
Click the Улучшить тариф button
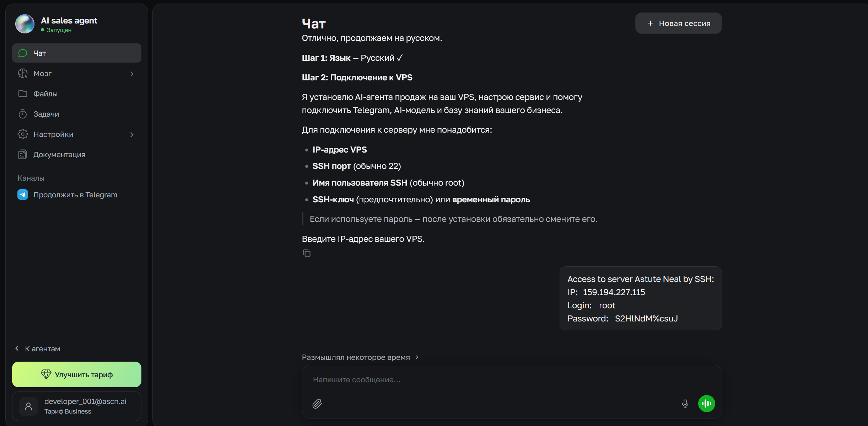click(77, 374)
